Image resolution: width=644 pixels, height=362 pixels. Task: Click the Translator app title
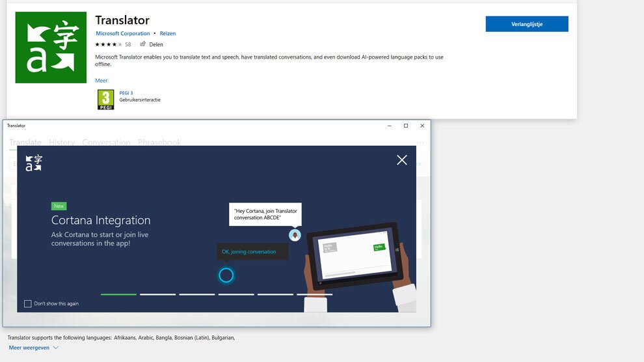pos(122,20)
